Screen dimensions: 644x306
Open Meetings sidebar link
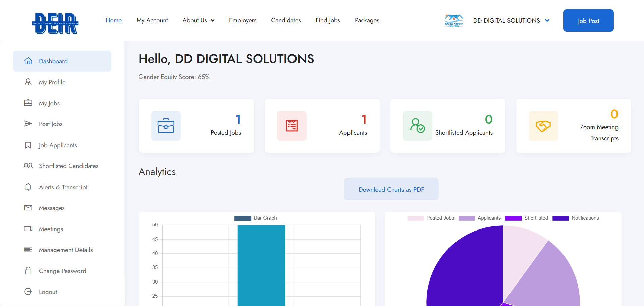pyautogui.click(x=51, y=229)
